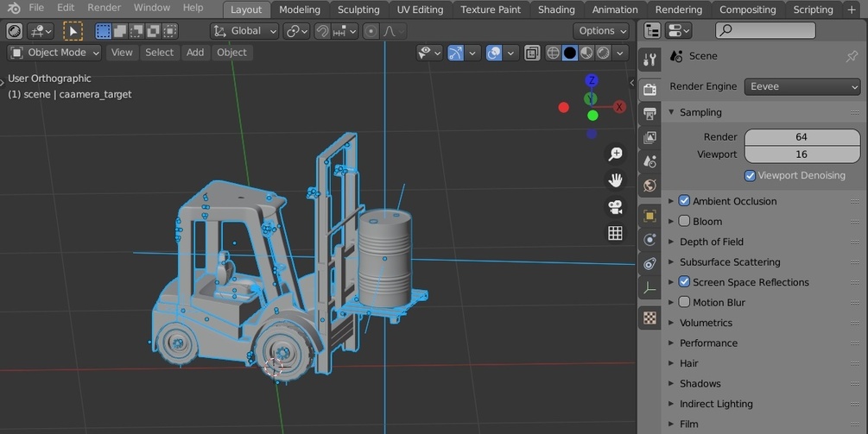Screen dimensions: 868x434
Task: Open the World properties tab
Action: coord(649,186)
